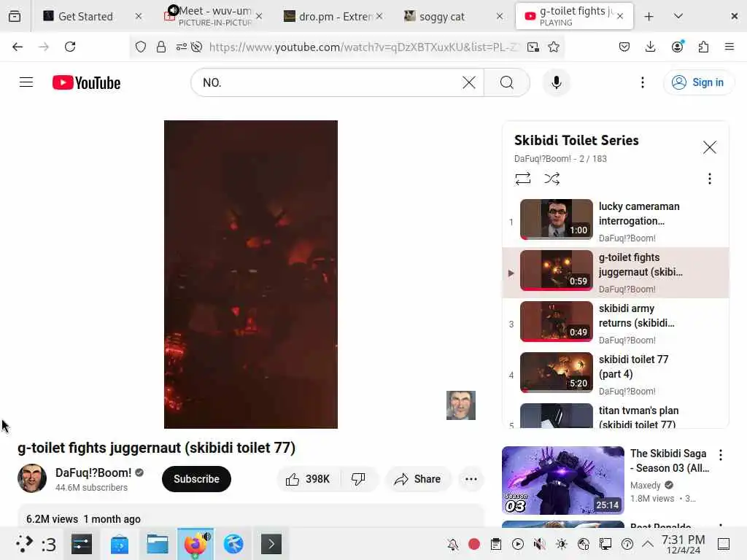Toggle notifications do-not-disturb tray bell
The image size is (747, 560).
coord(452,544)
